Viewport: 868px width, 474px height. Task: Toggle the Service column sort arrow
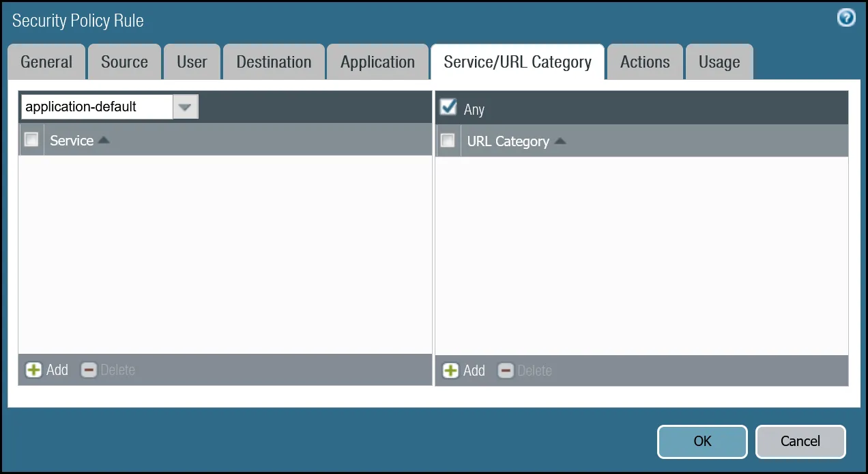coord(105,139)
